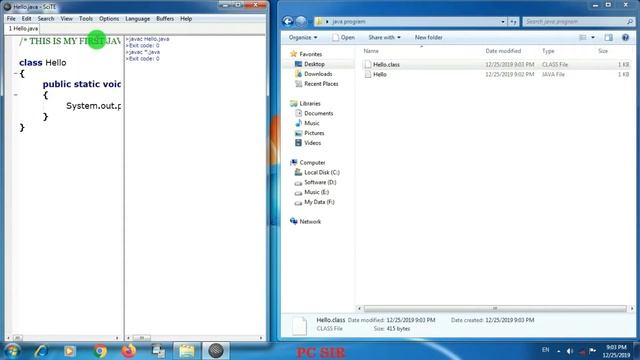
Task: Click the Favorites star group
Action: tap(306, 54)
